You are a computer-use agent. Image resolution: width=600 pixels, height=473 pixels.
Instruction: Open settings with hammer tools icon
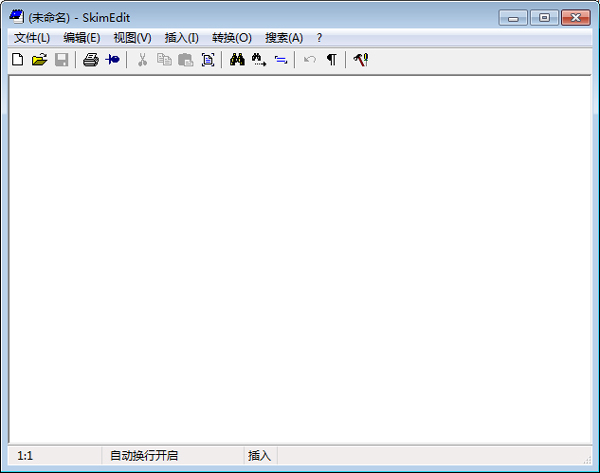[361, 60]
